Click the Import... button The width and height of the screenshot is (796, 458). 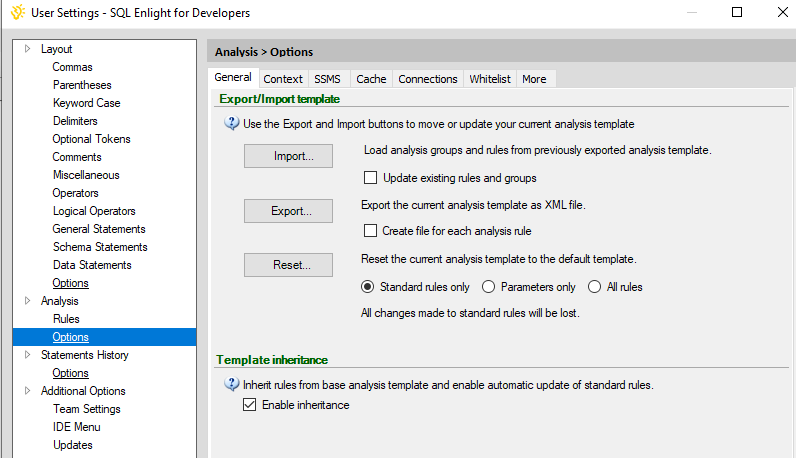[288, 156]
